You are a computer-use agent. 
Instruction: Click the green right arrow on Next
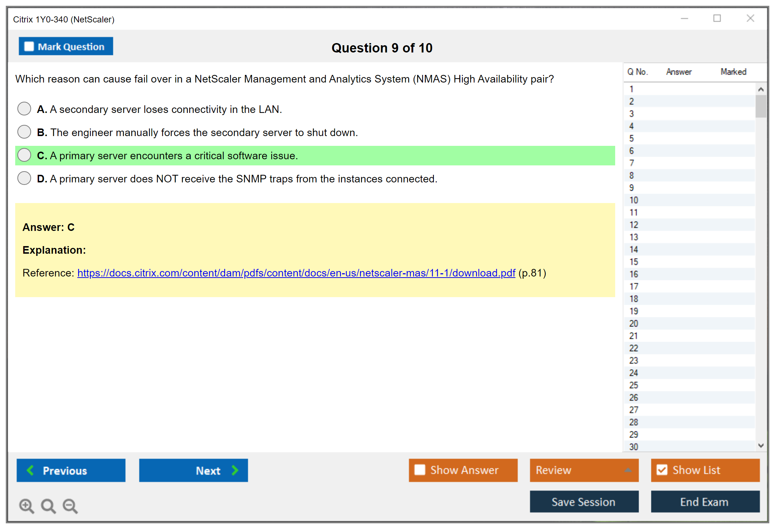click(x=235, y=470)
